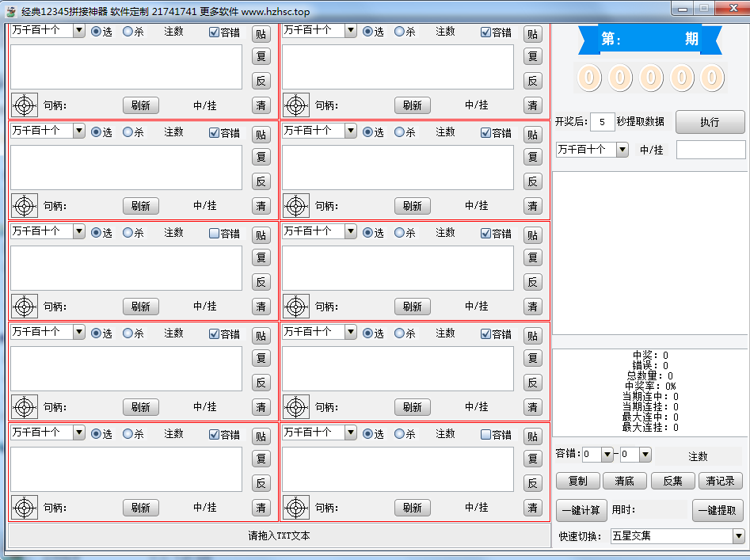The width and height of the screenshot is (750, 560).
Task: Click the 中/挂 input field on right side
Action: coord(710,150)
